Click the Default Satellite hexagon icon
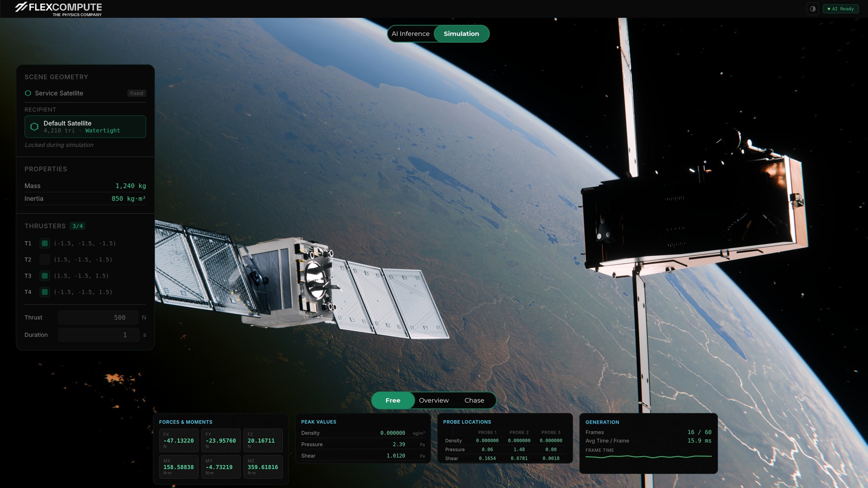 [x=34, y=127]
